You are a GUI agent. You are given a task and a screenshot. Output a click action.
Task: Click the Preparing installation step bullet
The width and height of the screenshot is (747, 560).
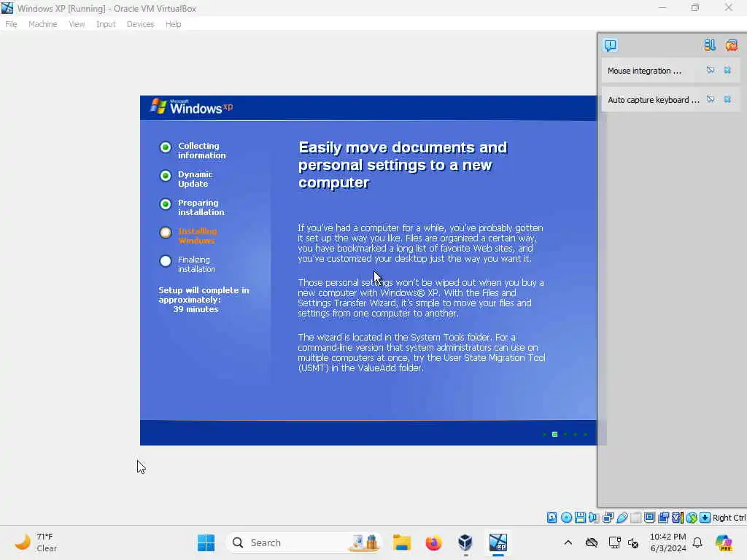[x=166, y=204]
